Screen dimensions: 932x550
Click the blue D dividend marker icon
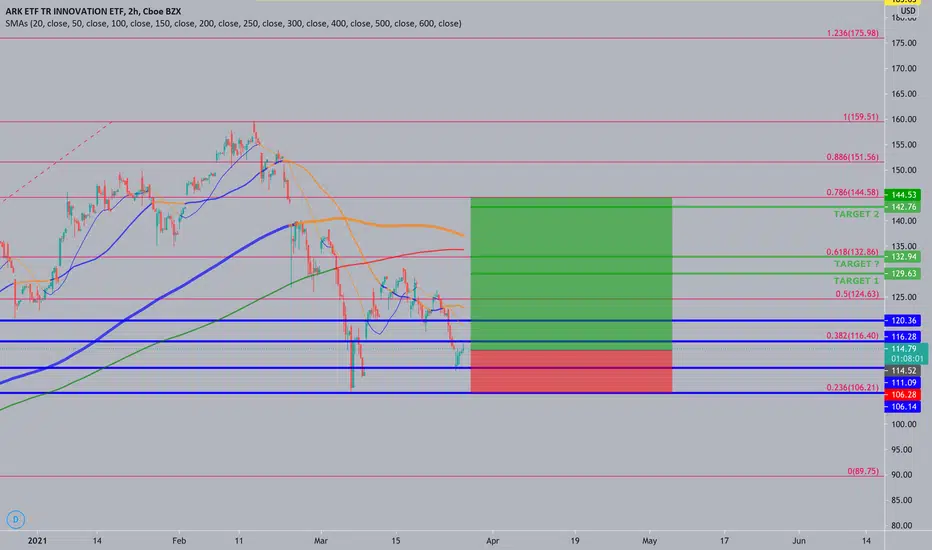(x=15, y=519)
